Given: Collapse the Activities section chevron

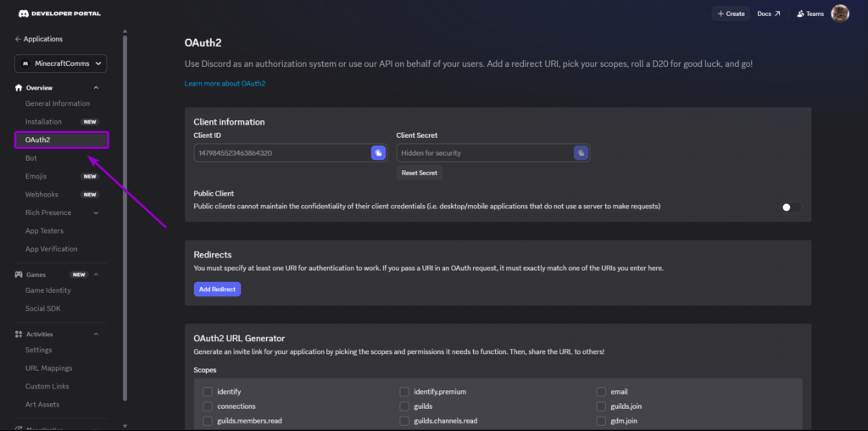Looking at the screenshot, I should tap(96, 334).
